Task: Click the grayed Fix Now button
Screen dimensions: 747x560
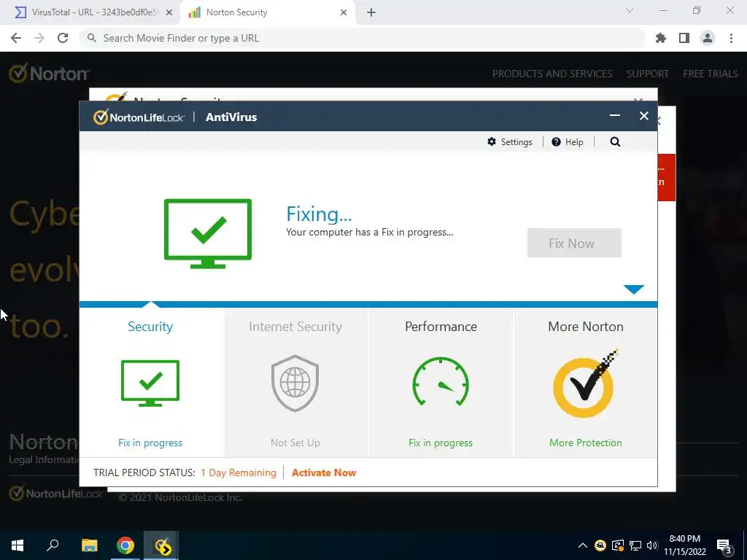Action: click(x=574, y=243)
